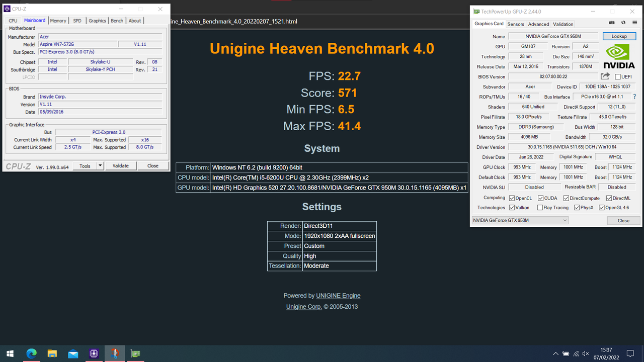Open the Bench tab in CPU-Z
Image resolution: width=644 pixels, height=362 pixels.
tap(117, 21)
